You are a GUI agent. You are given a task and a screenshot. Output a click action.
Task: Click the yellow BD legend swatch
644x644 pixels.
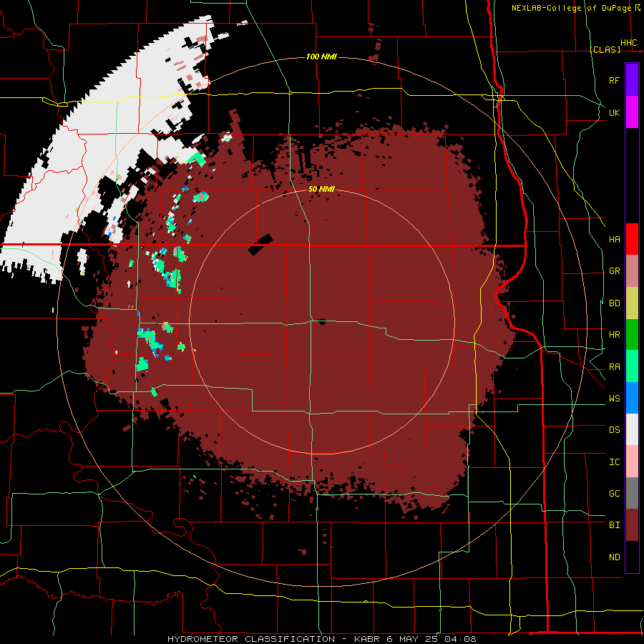tap(632, 303)
